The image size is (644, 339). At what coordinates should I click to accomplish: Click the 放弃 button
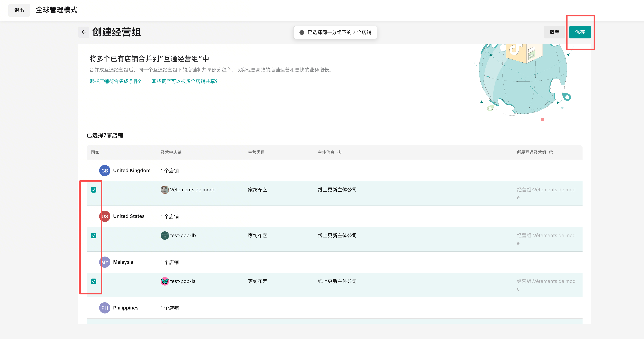tap(554, 32)
